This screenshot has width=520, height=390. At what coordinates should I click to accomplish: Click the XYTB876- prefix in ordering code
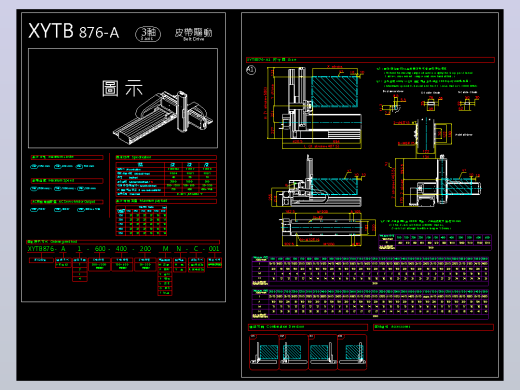[x=42, y=249]
